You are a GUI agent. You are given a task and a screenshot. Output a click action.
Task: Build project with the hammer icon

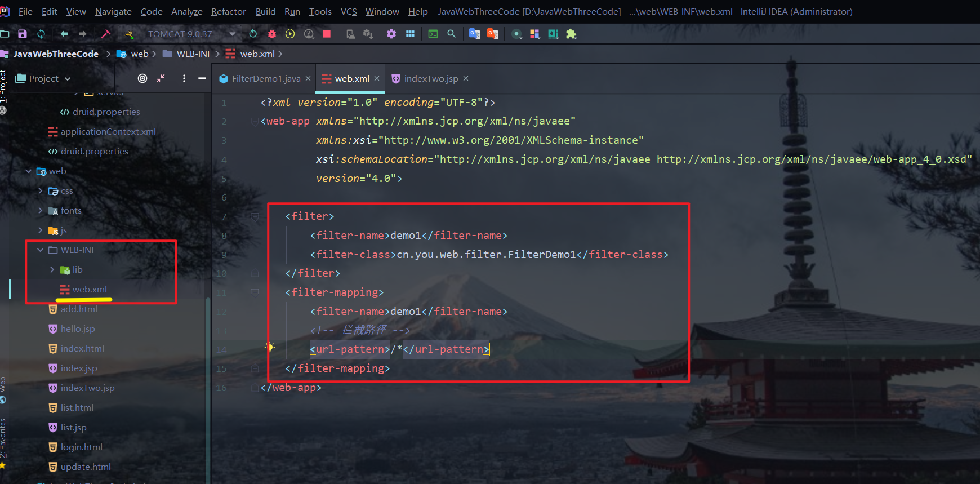[x=105, y=34]
